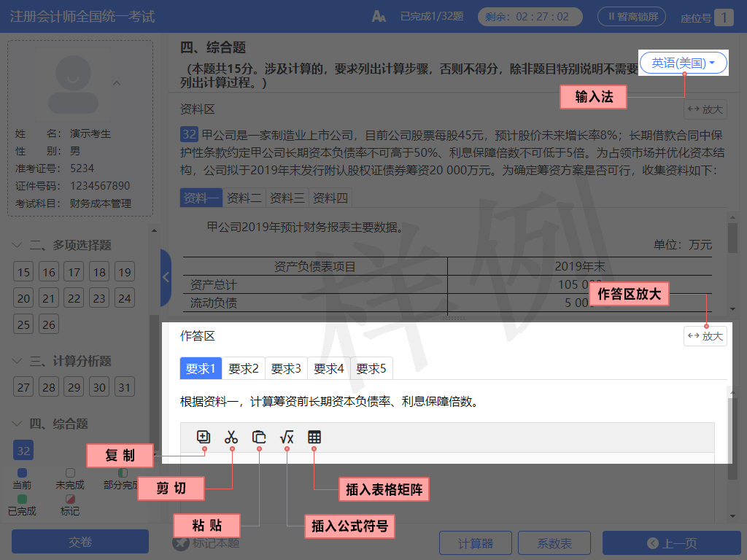Click 放大 to enlarge the 作答区 panel
747x560 pixels.
pos(705,335)
